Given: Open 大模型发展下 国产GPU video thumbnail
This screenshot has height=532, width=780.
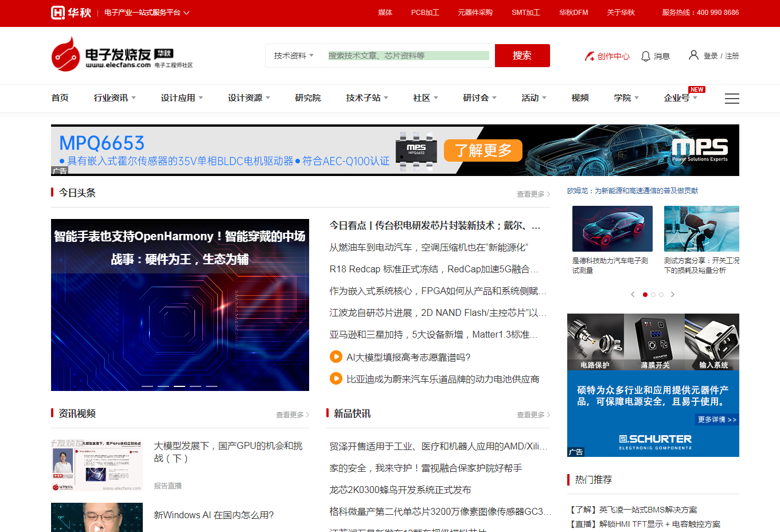Looking at the screenshot, I should click(x=97, y=465).
